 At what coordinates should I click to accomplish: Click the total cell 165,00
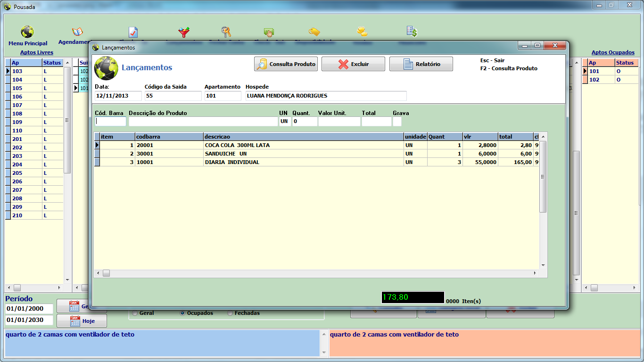(x=515, y=162)
